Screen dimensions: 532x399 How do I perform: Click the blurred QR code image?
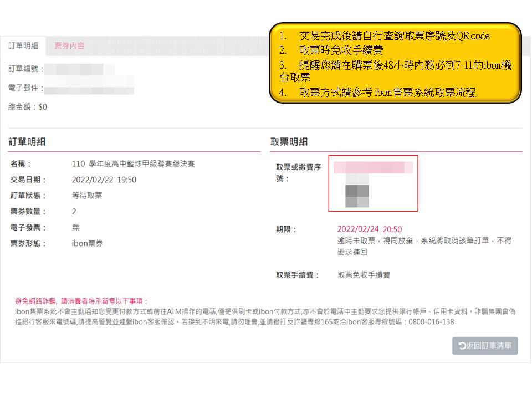[x=357, y=191]
